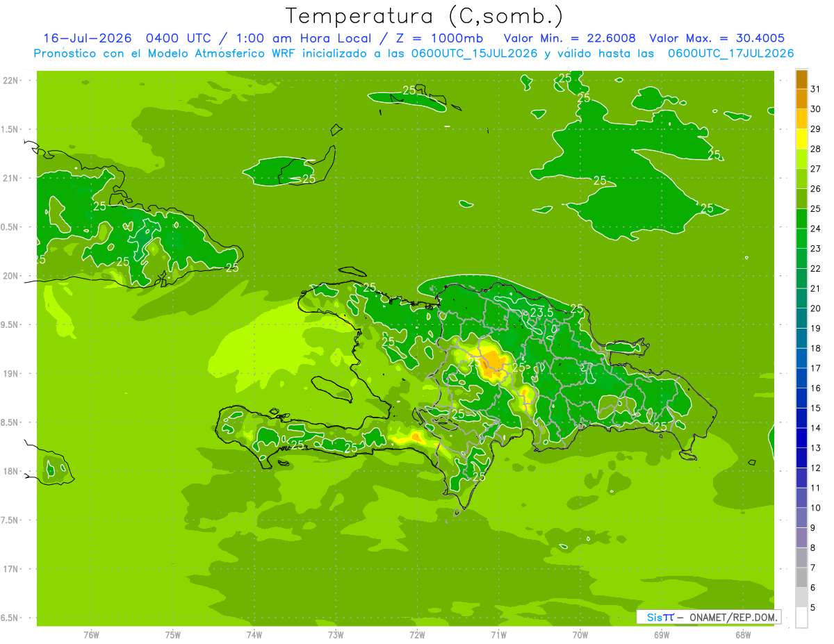Click the "68W" longitude axis label
The width and height of the screenshot is (834, 644).
click(743, 635)
